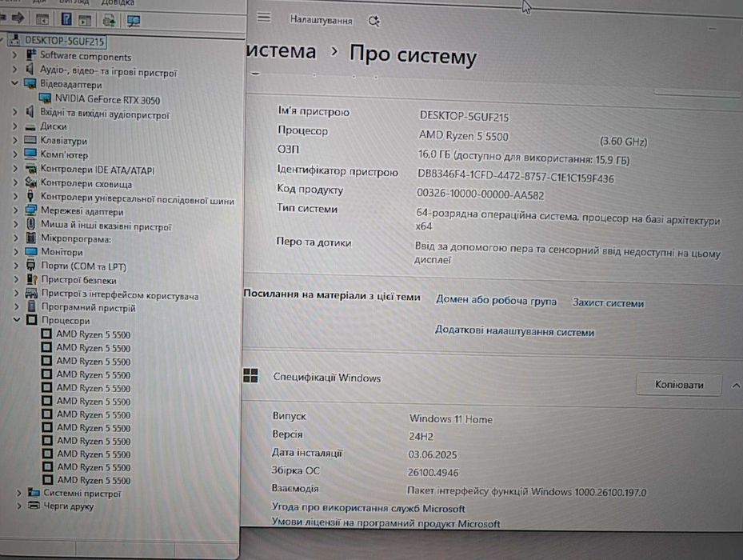The height and width of the screenshot is (560, 743).
Task: Expand the Черги друку branch
Action: point(18,506)
